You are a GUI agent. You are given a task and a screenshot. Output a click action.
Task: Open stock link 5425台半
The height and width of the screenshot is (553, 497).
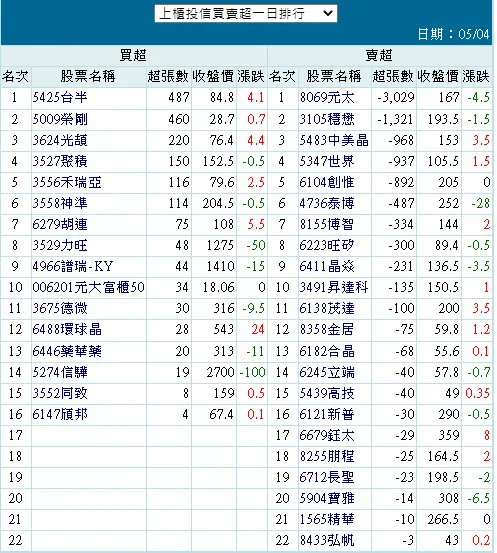60,98
